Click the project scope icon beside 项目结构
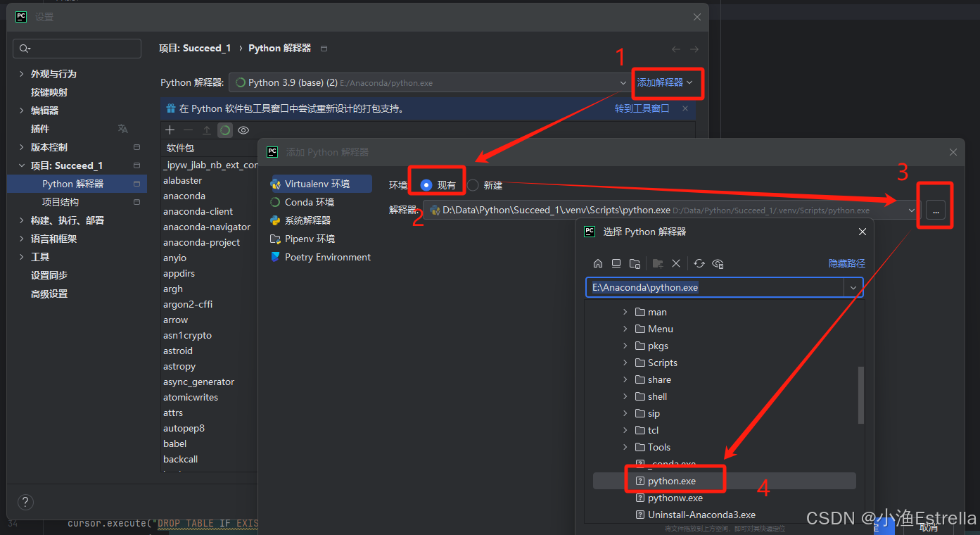Image resolution: width=980 pixels, height=535 pixels. point(136,202)
